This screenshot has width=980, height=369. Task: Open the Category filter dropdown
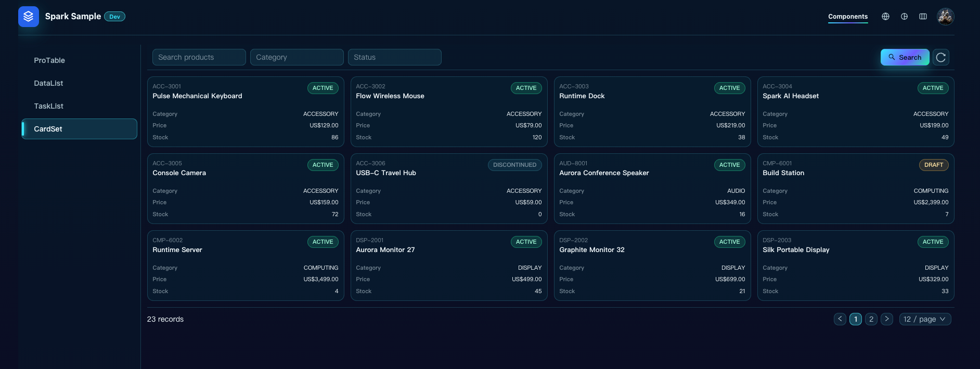[296, 57]
